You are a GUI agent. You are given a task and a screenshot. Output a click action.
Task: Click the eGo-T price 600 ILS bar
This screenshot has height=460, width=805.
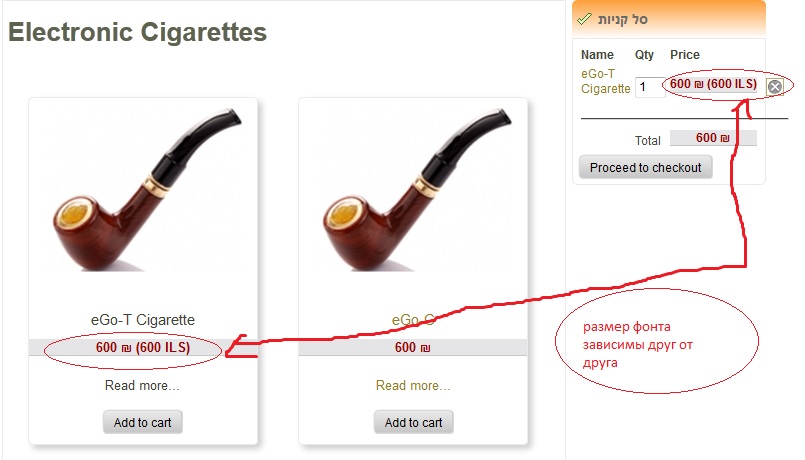pos(143,348)
